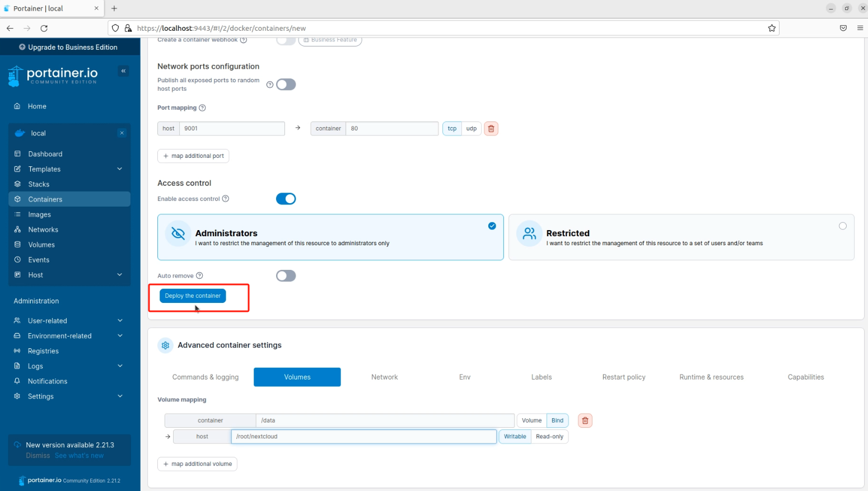Expand the Templates menu
The image size is (868, 491).
pos(69,169)
